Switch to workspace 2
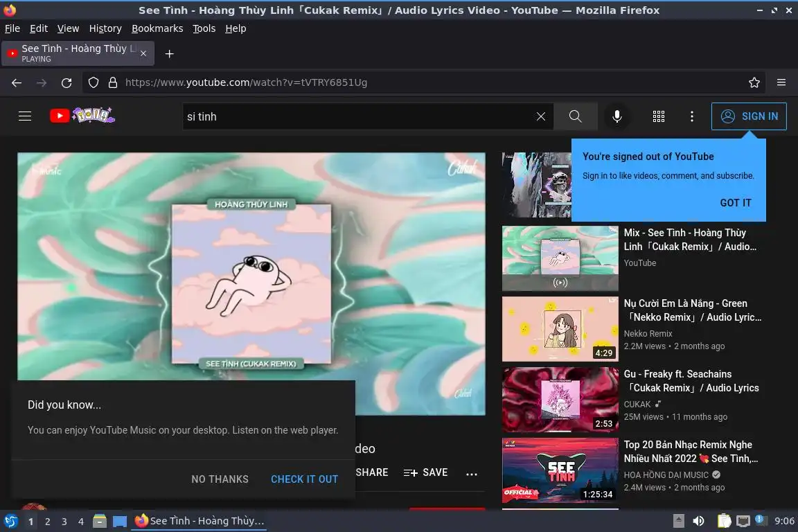The height and width of the screenshot is (532, 798). pos(47,522)
